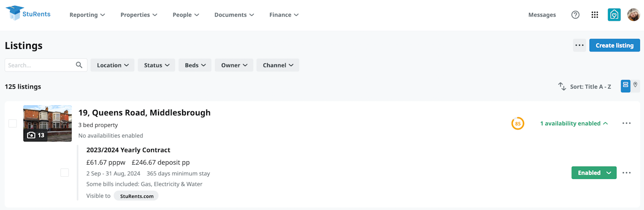This screenshot has height=210, width=644.
Task: Open the Location filter dropdown
Action: (x=112, y=65)
